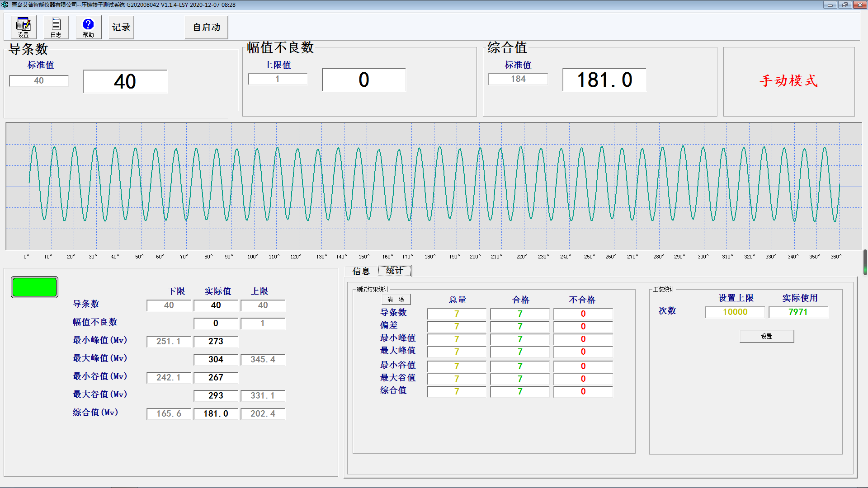Click the 实际使用 counter showing 7971
868x488 pixels.
click(x=798, y=312)
